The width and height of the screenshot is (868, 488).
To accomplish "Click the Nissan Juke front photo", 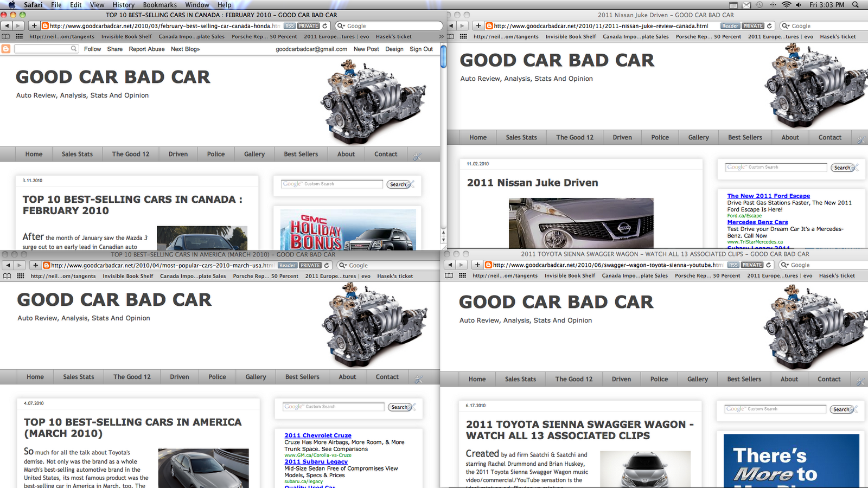I will point(581,223).
